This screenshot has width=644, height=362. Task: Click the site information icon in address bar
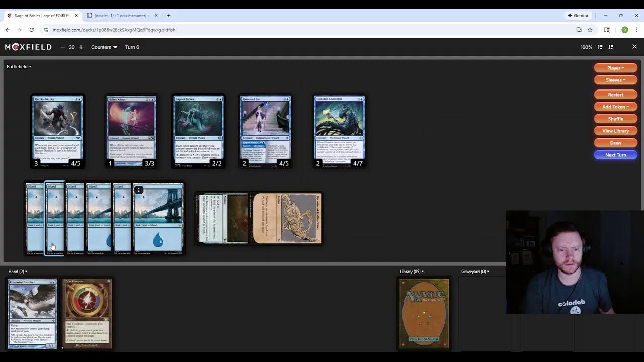pyautogui.click(x=46, y=30)
